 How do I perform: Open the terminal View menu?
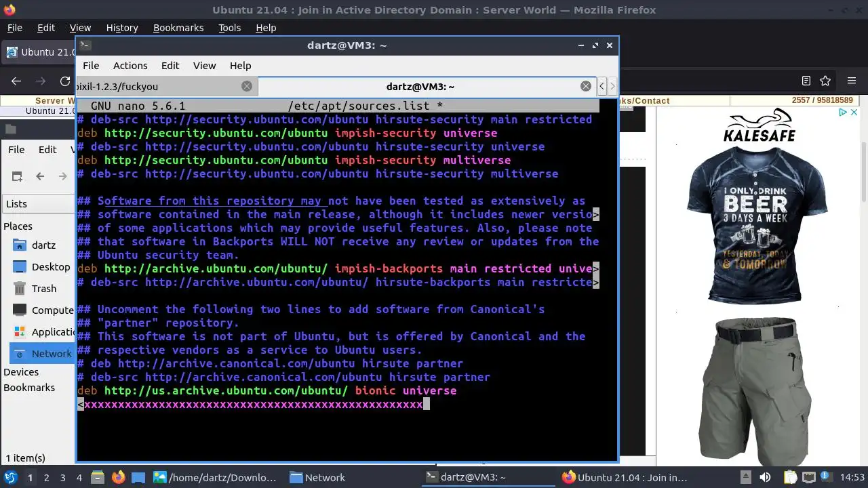204,66
